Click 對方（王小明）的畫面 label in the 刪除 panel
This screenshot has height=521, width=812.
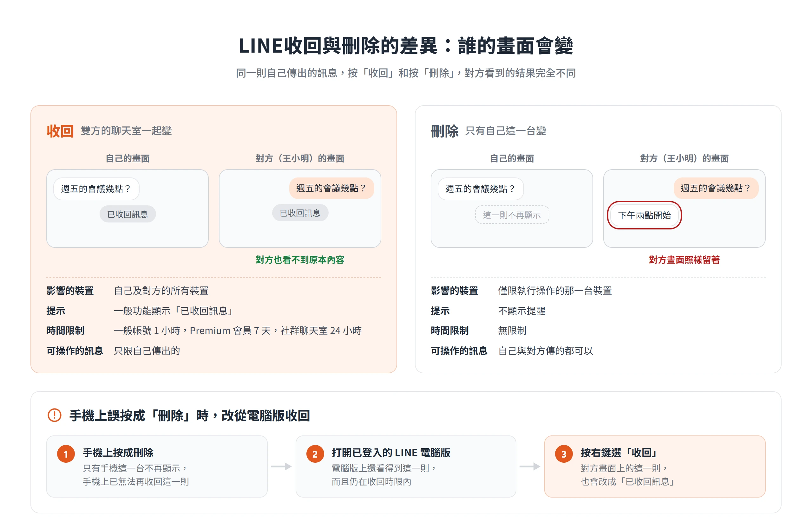coord(684,158)
